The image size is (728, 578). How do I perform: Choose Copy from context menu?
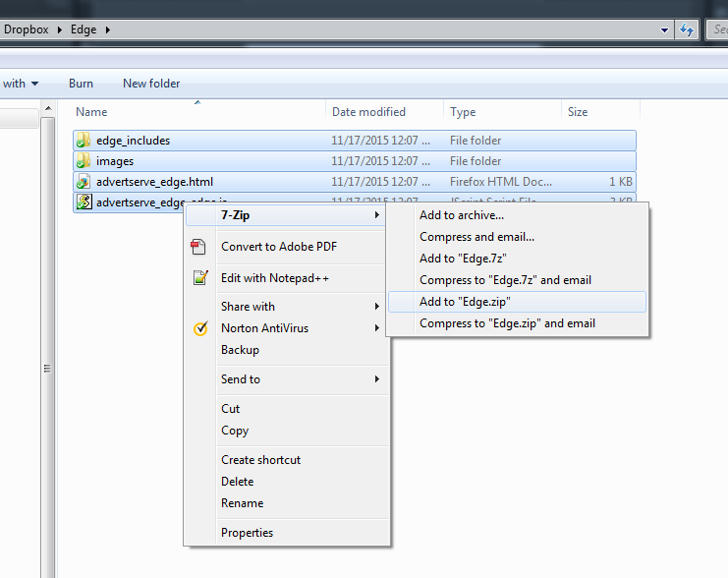tap(287, 431)
